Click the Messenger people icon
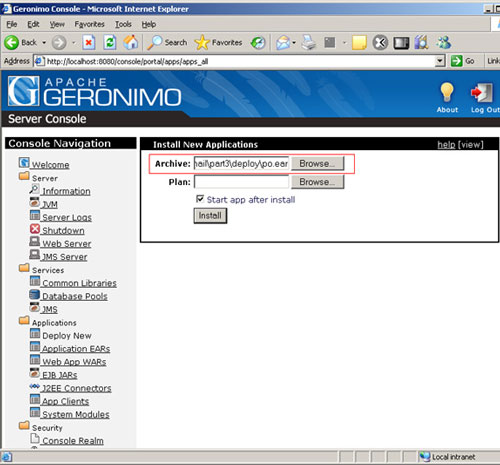The height and width of the screenshot is (465, 500). pyautogui.click(x=444, y=43)
